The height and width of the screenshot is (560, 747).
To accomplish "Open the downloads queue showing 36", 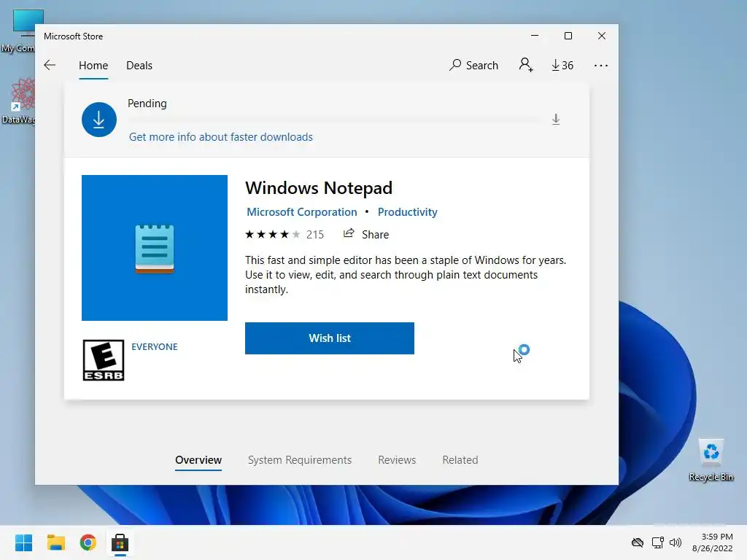I will tap(562, 65).
